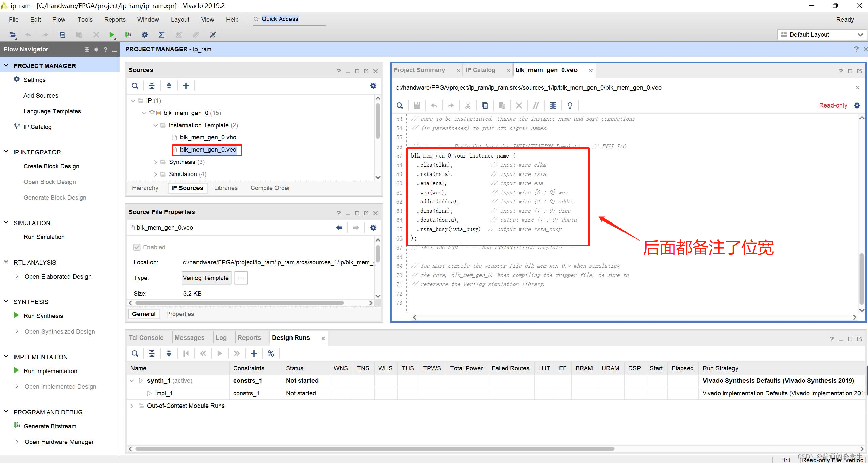
Task: Open the Reports menu
Action: pyautogui.click(x=114, y=20)
